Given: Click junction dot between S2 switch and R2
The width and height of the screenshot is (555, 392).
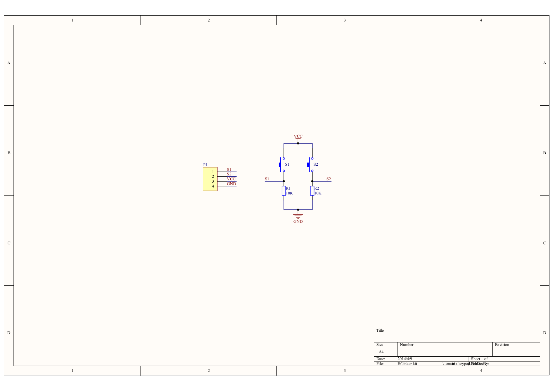Looking at the screenshot, I should (312, 181).
